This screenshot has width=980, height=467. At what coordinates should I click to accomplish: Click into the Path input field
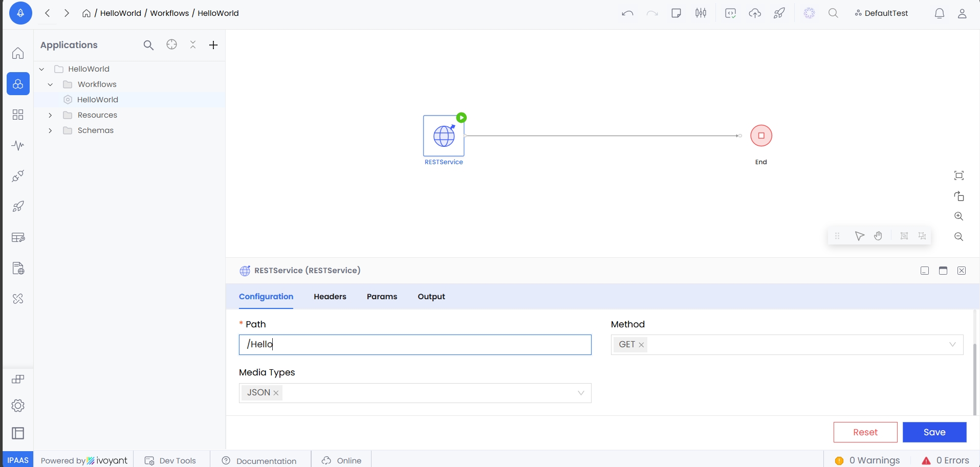coord(415,344)
